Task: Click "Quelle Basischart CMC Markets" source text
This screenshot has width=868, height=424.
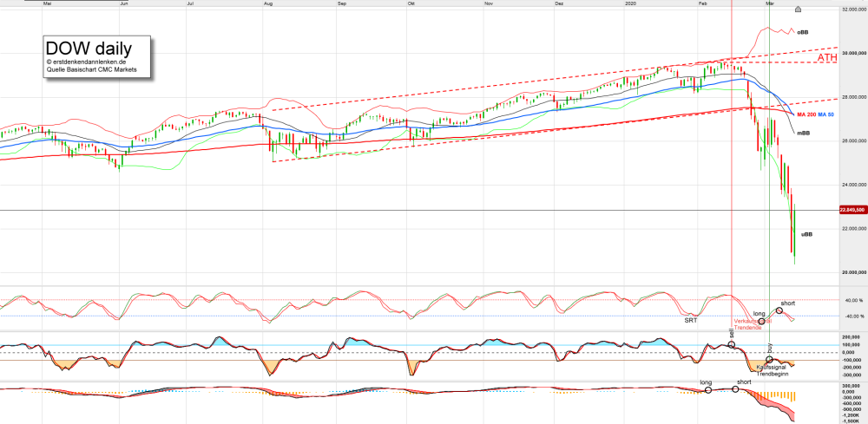Action: [91, 69]
